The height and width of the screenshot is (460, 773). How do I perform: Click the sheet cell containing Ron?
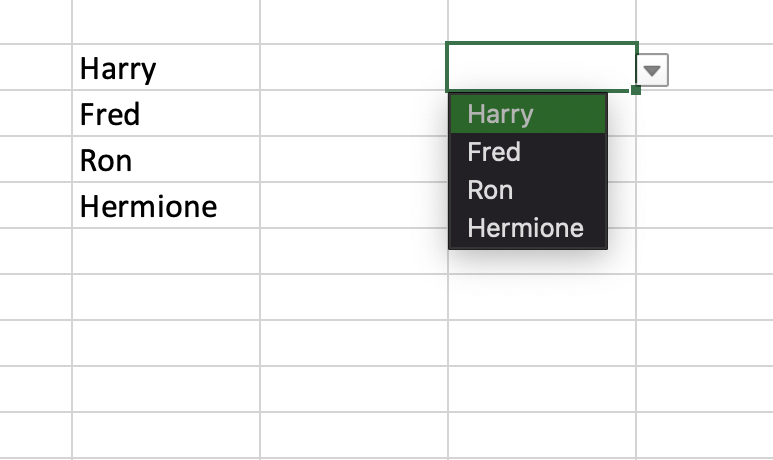click(x=165, y=160)
